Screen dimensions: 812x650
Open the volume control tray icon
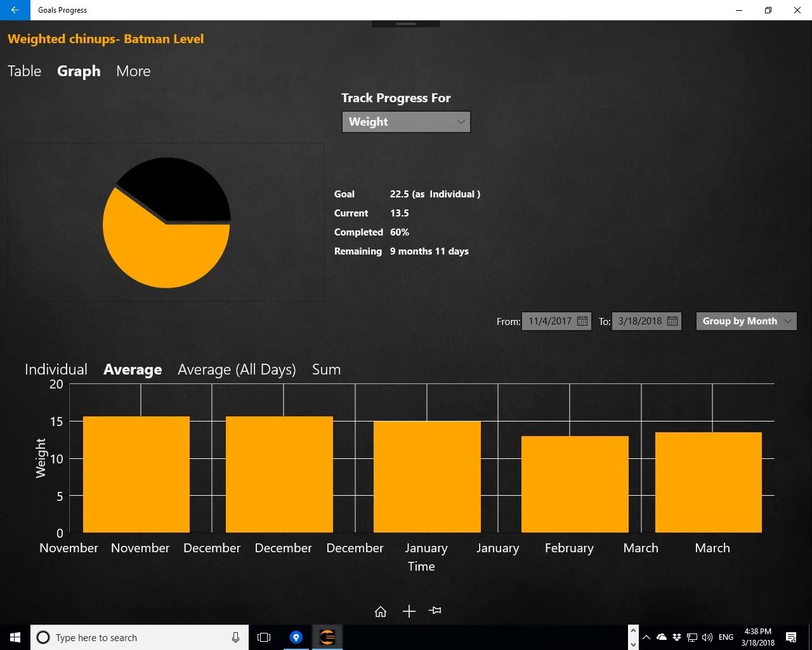707,637
